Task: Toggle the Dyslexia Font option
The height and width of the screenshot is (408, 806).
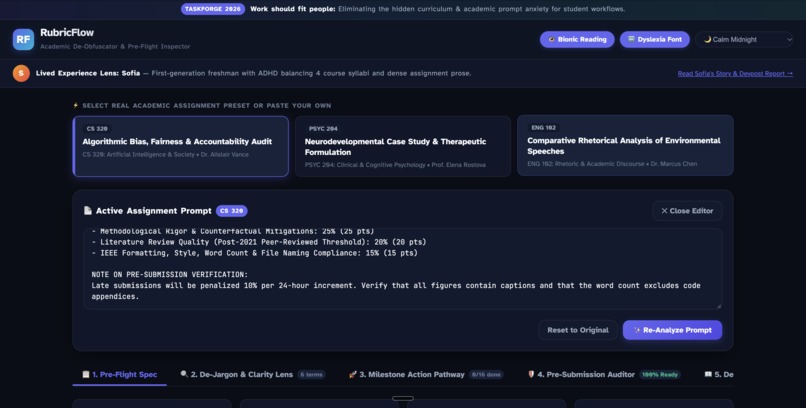Action: (x=654, y=40)
